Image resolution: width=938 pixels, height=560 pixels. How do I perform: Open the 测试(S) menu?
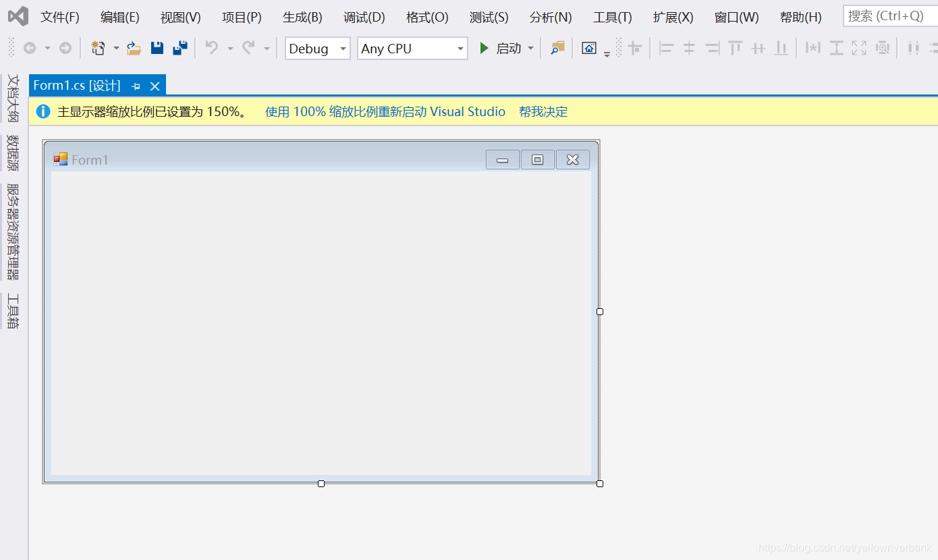point(489,17)
